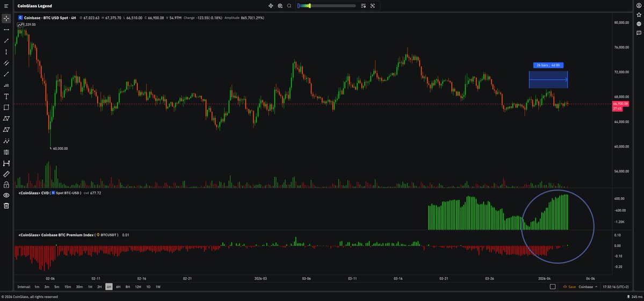Pick the trend line tool with end nodes
The image size is (644, 301).
tap(6, 41)
